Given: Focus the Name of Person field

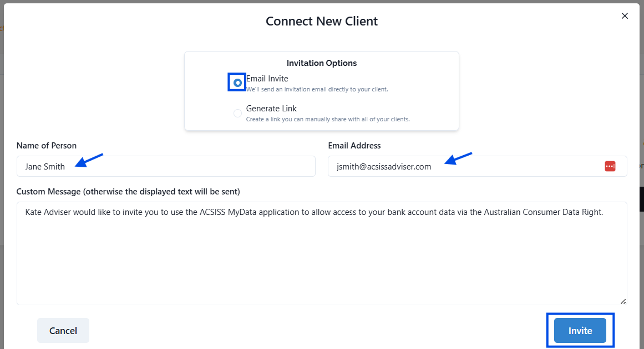Looking at the screenshot, I should 166,166.
